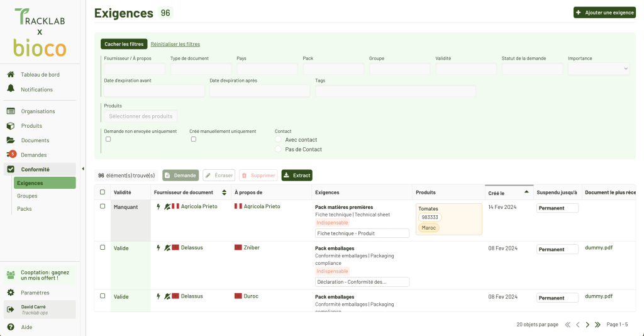This screenshot has width=644, height=336.
Task: Go to last page double-chevron
Action: tap(597, 325)
